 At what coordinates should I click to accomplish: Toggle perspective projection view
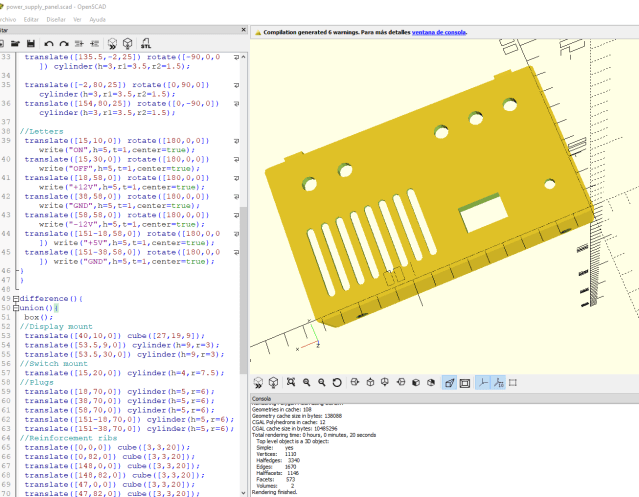point(450,382)
